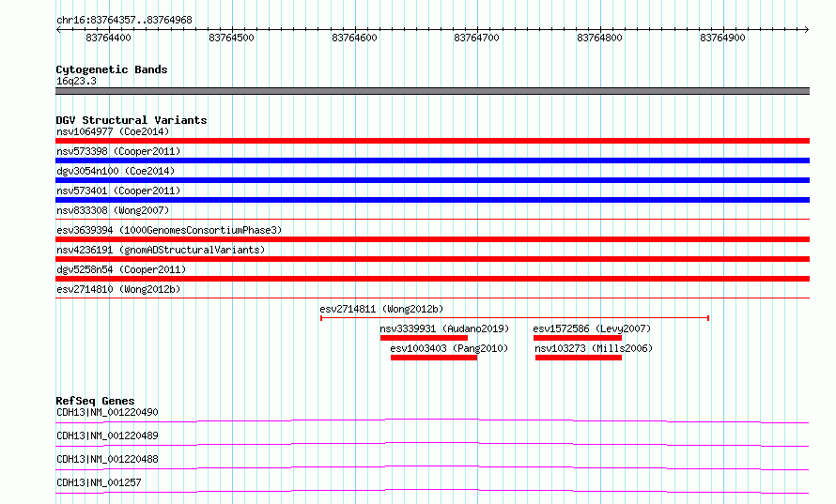836x504 pixels.
Task: Select the magenta transcript line for CDH13|NM_001220489
Action: coord(432,444)
